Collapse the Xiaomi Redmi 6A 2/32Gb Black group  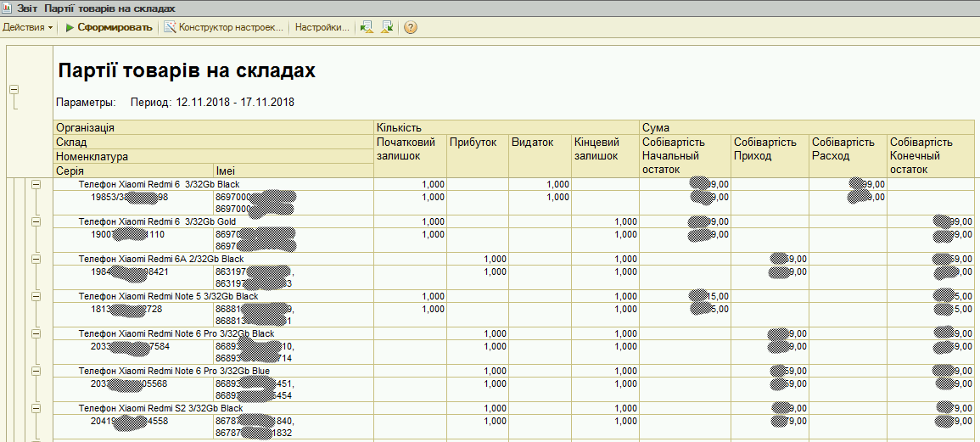point(36,259)
